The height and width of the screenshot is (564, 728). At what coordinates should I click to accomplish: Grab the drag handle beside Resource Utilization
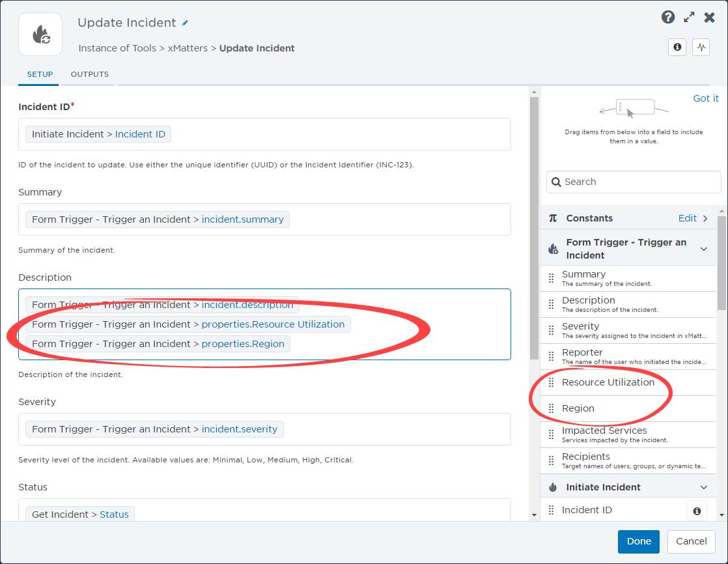pos(551,382)
